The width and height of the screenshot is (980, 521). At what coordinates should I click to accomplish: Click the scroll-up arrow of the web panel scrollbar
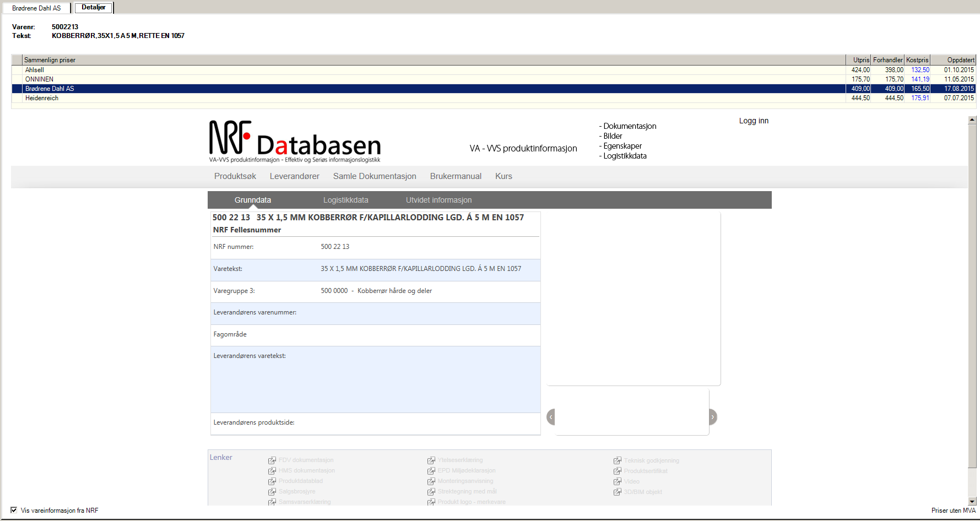tap(972, 120)
